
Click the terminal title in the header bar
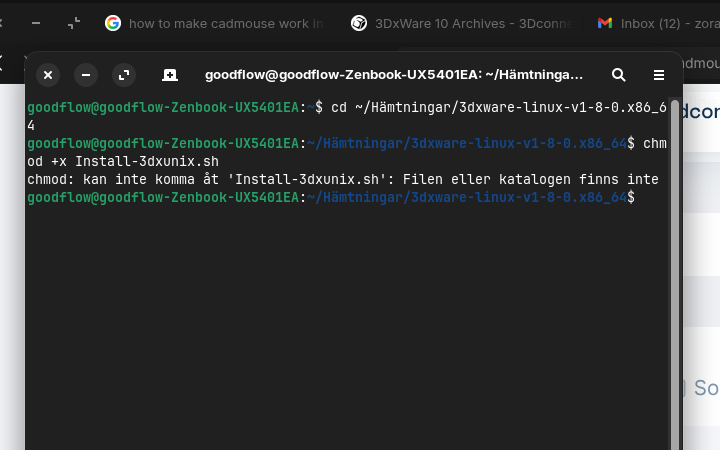coord(393,75)
